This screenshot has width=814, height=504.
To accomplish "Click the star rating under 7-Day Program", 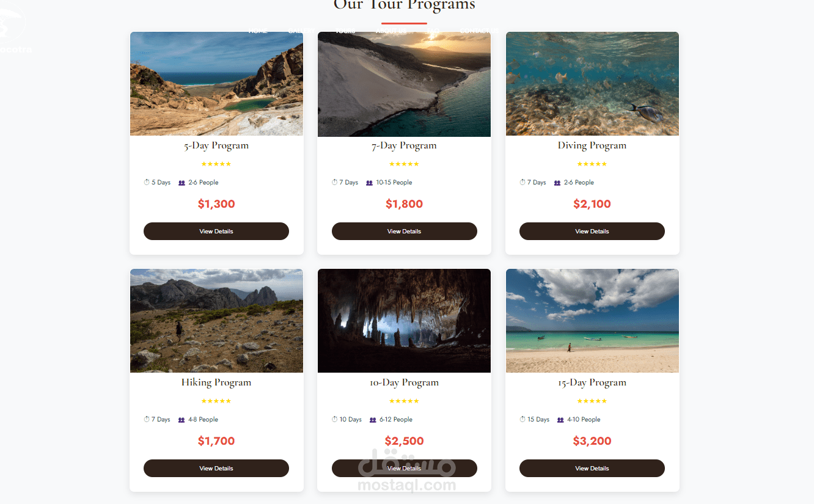I will tap(404, 164).
